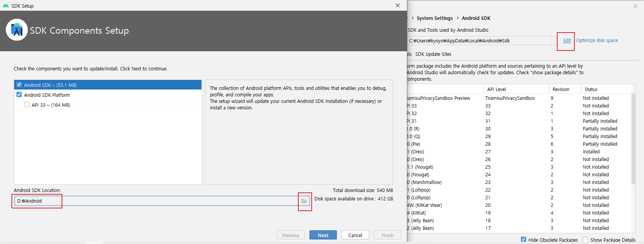
Task: Toggle Hide Obsolete Packages checkbox
Action: (x=524, y=240)
